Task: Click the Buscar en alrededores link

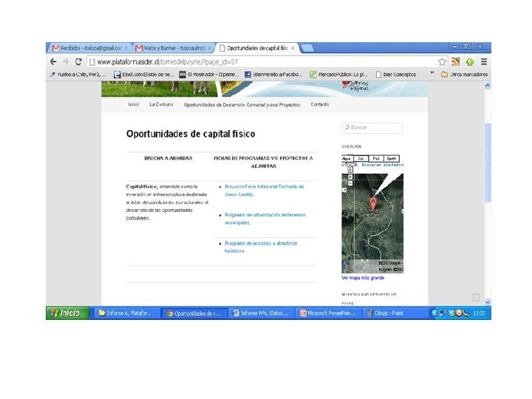Action: pyautogui.click(x=383, y=165)
